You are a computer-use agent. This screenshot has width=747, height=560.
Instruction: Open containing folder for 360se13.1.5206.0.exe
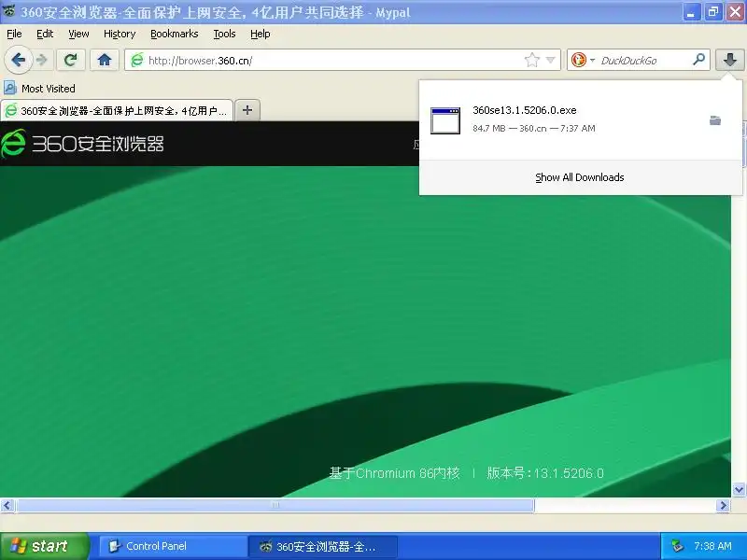click(715, 120)
